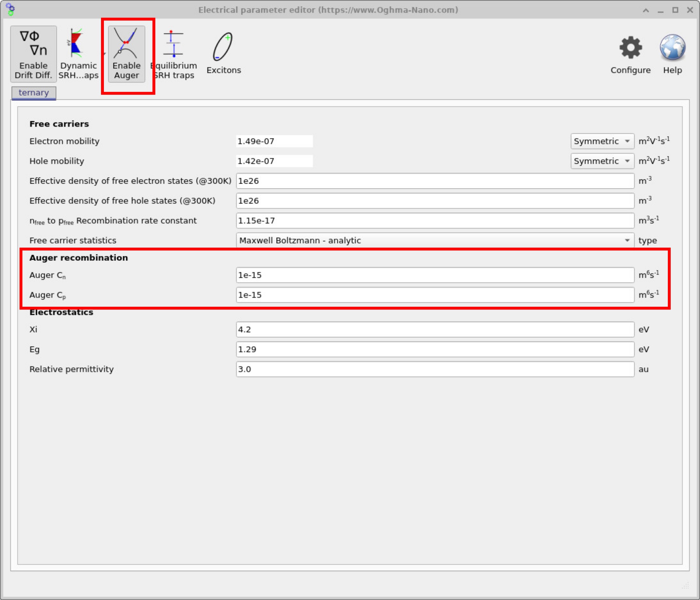This screenshot has height=600, width=700.
Task: Open the hole mobility Symmetric dropdown
Action: [602, 161]
